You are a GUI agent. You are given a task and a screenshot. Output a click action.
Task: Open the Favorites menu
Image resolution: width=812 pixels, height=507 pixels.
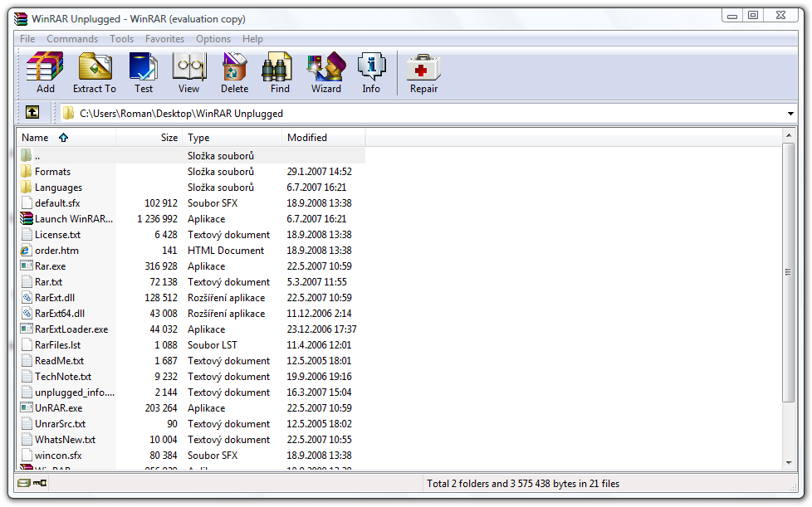[164, 39]
